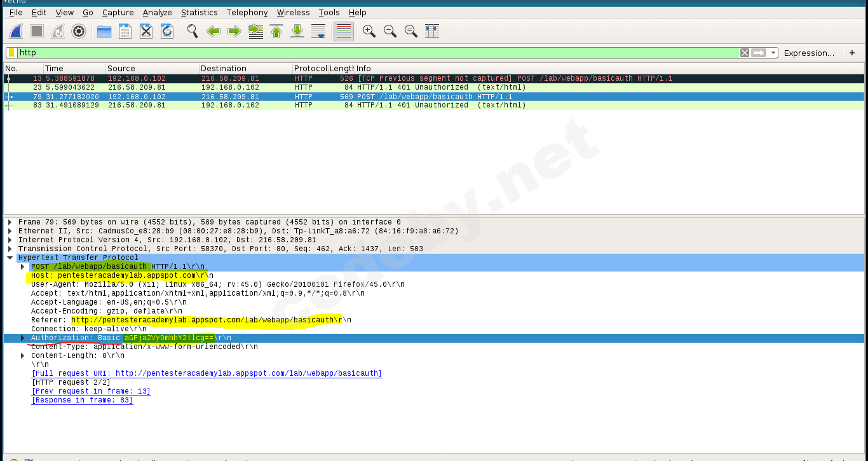Toggle packet list colorization

344,31
